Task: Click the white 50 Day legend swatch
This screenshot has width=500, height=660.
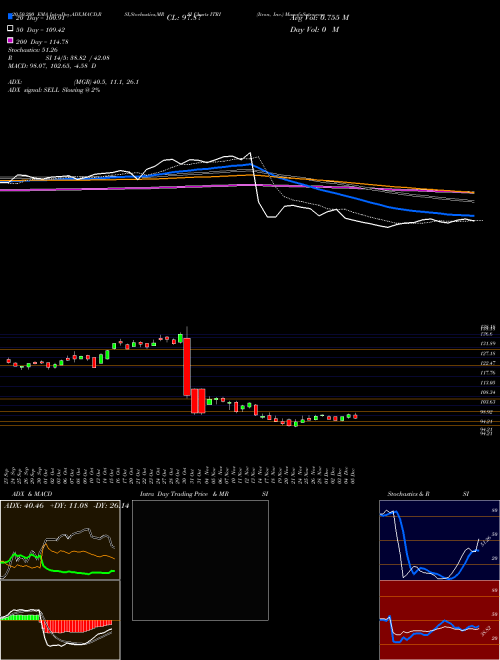Action: [x=10, y=29]
